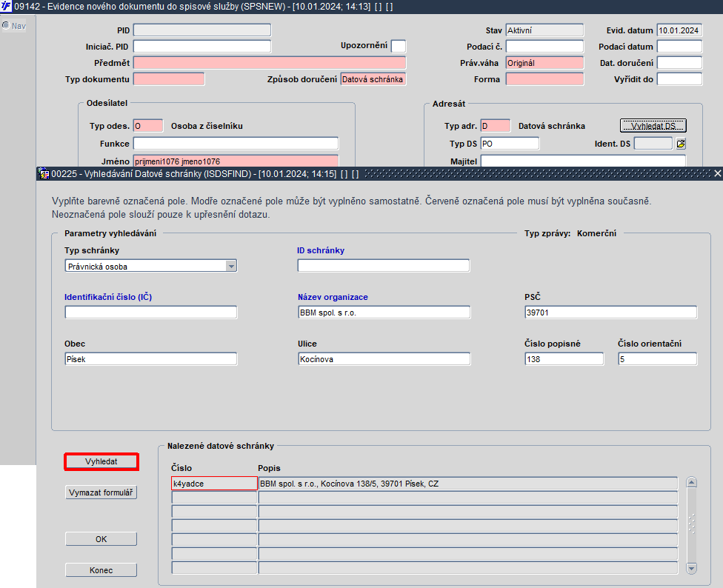Viewport: 723px width, 588px height.
Task: Click the Vyhledat search button
Action: coord(101,462)
